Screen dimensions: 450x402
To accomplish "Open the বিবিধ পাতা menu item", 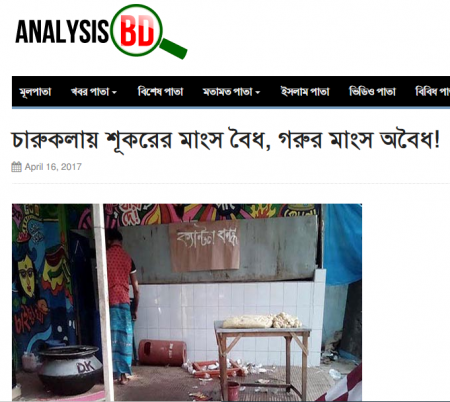I will (432, 92).
